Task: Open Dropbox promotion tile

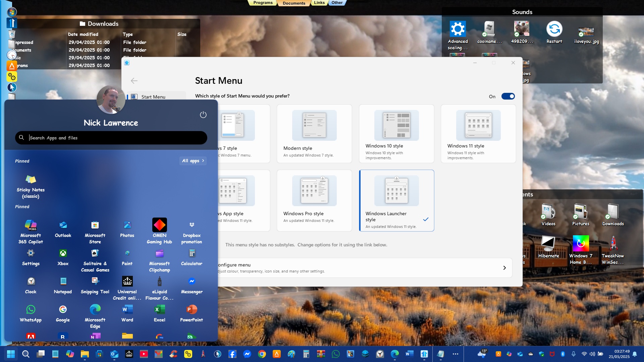Action: [x=192, y=231]
